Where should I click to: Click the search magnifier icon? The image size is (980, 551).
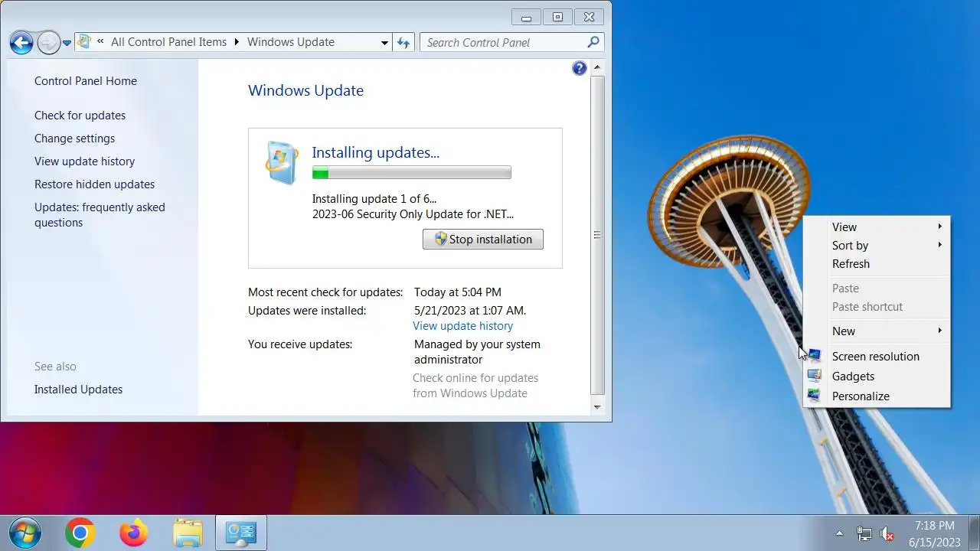(593, 42)
